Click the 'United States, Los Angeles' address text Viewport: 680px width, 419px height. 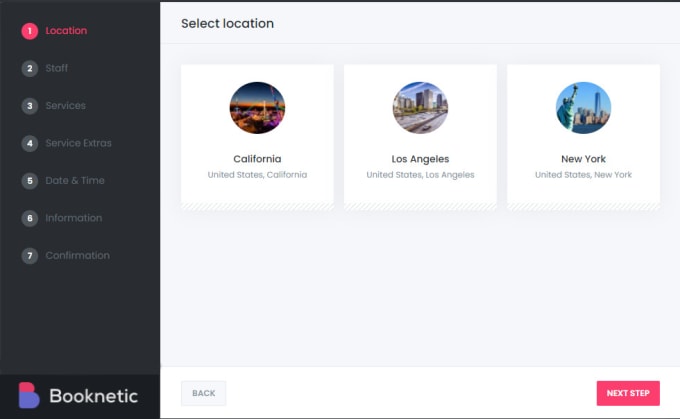[x=420, y=175]
